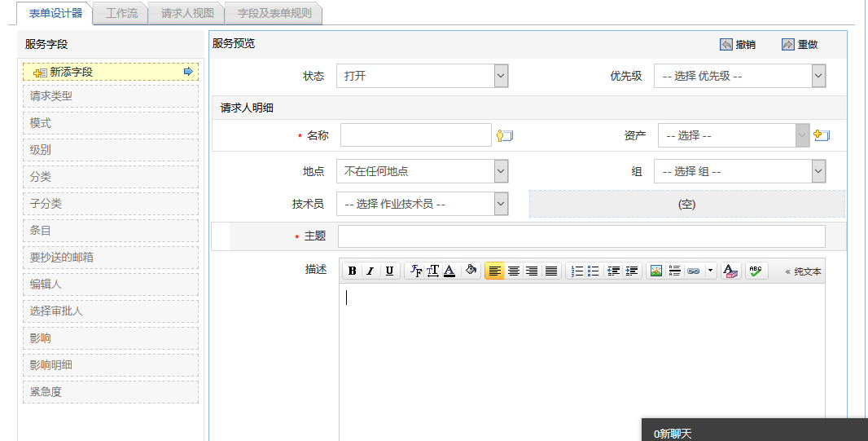Insert a numbered list

tap(576, 271)
